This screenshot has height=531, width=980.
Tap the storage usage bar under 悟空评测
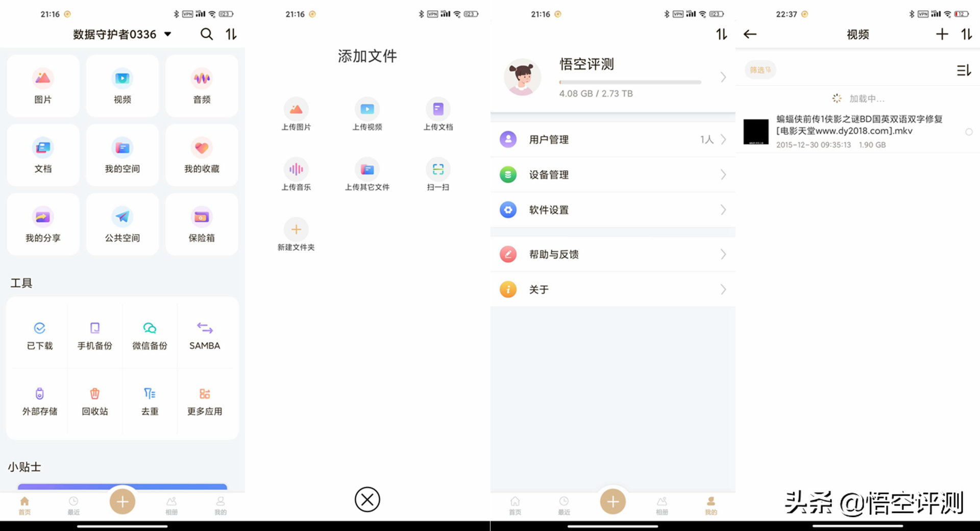click(630, 82)
